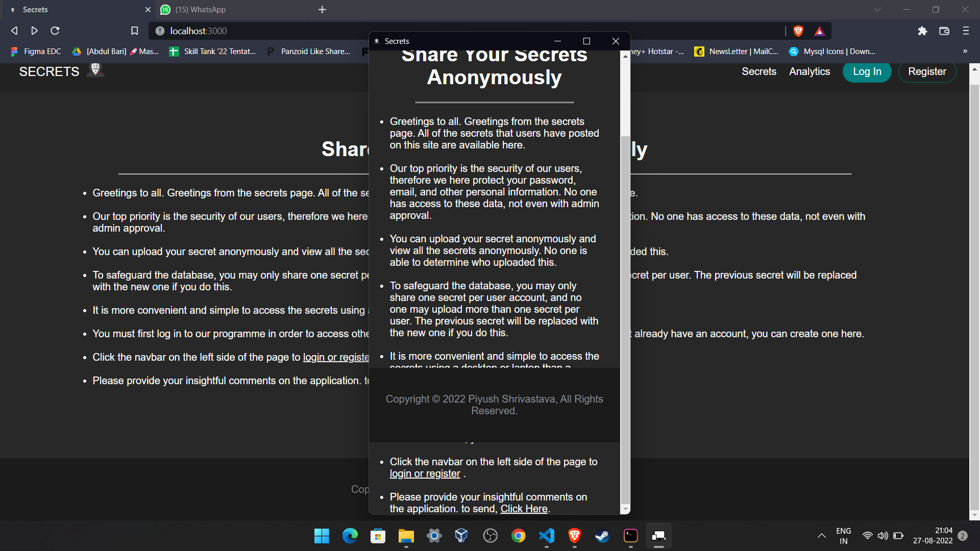
Task: Click the WhatsApp icon in taskbar
Action: pos(165,9)
